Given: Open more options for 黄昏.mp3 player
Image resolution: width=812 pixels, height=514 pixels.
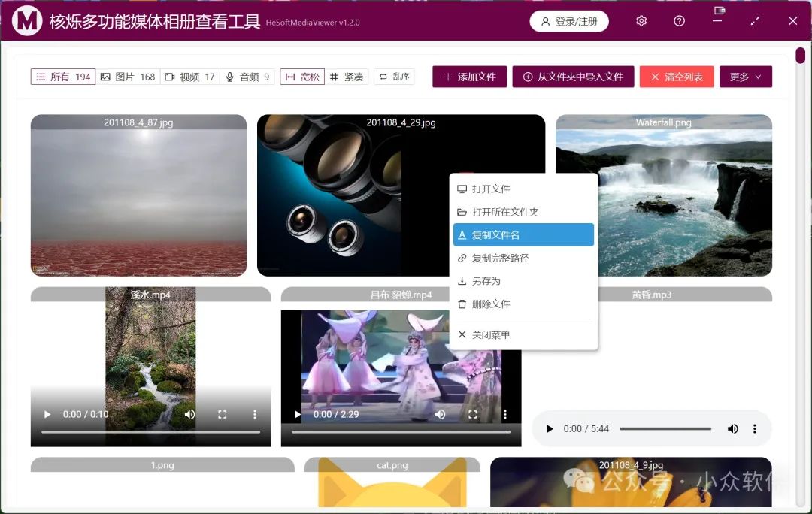Looking at the screenshot, I should [755, 428].
